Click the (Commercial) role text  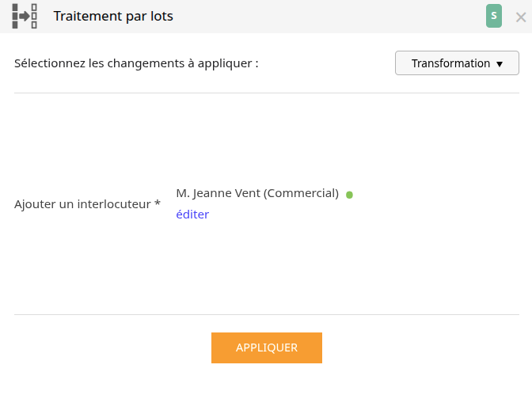(301, 193)
